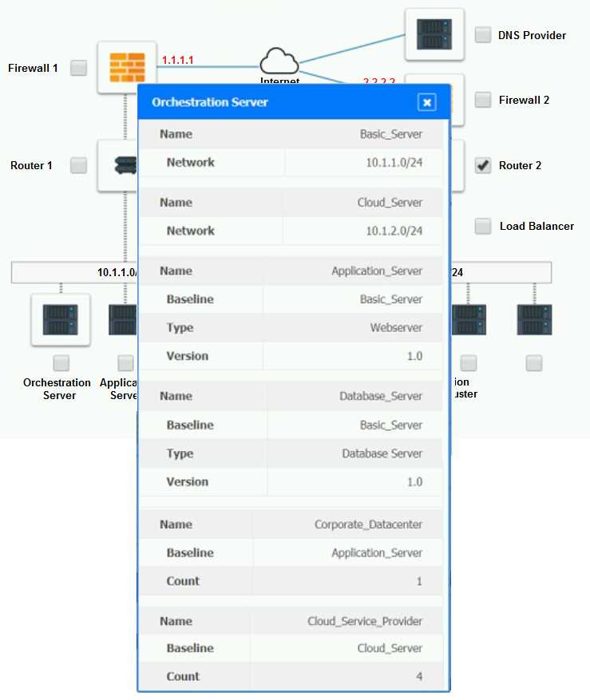The height and width of the screenshot is (700, 590).
Task: Select the cluster server icon right of popup
Action: pos(468,319)
